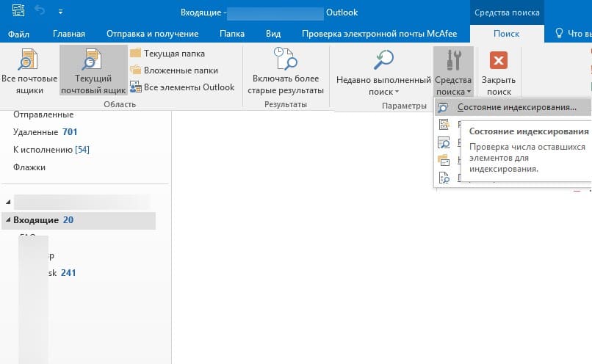Click the send/receive icon in title bar

[18, 10]
